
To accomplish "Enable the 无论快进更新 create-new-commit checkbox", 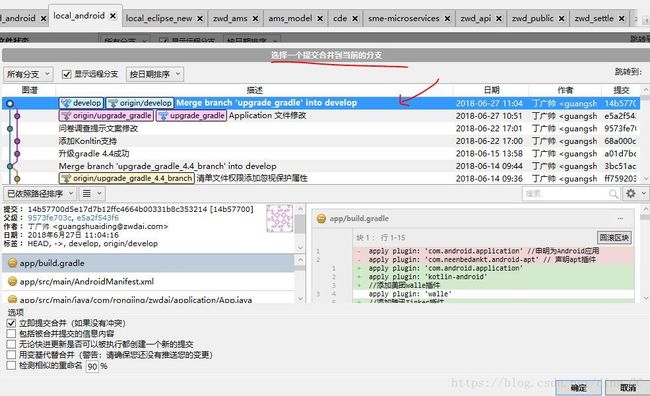I will tap(11, 344).
